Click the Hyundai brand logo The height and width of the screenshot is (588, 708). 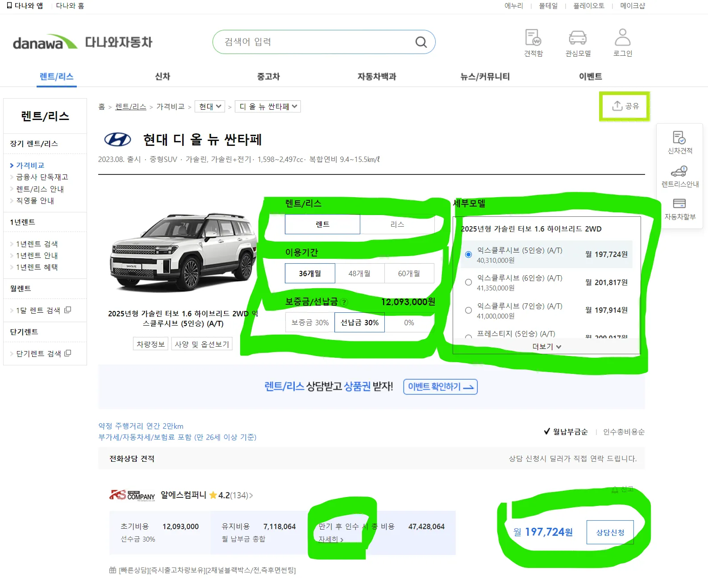tap(117, 140)
